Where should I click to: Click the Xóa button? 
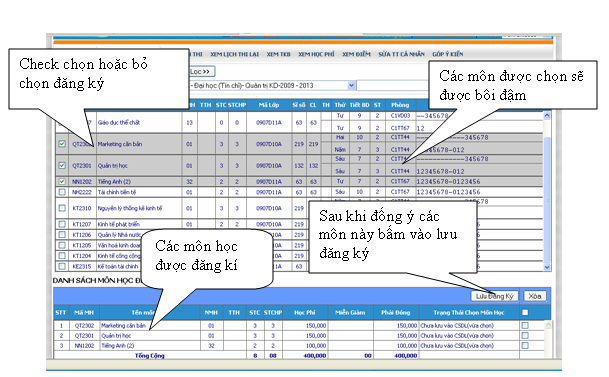point(535,296)
